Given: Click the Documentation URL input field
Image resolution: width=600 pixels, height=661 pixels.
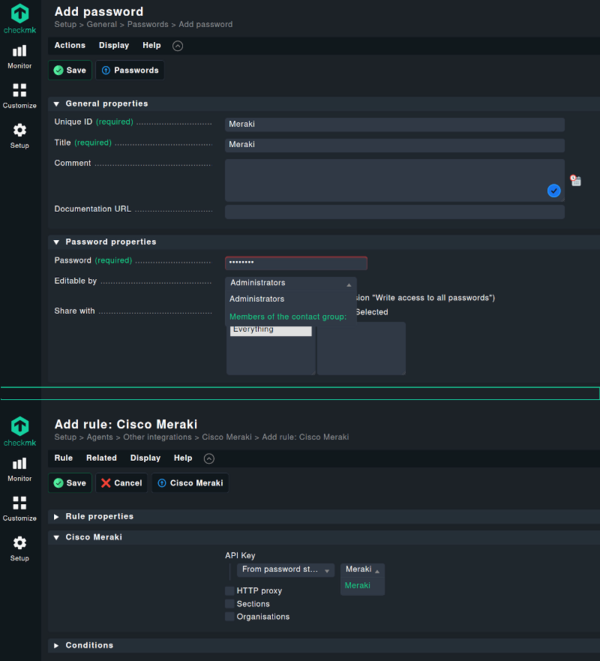Looking at the screenshot, I should pyautogui.click(x=394, y=212).
